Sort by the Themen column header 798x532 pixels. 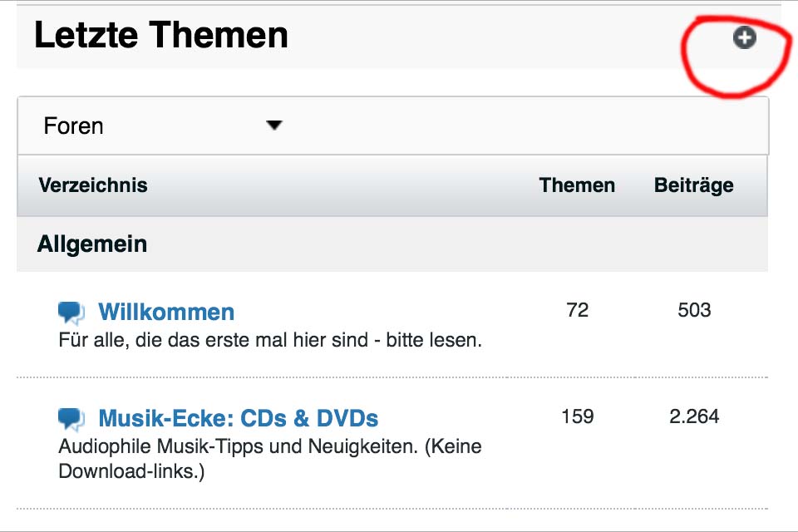[577, 185]
